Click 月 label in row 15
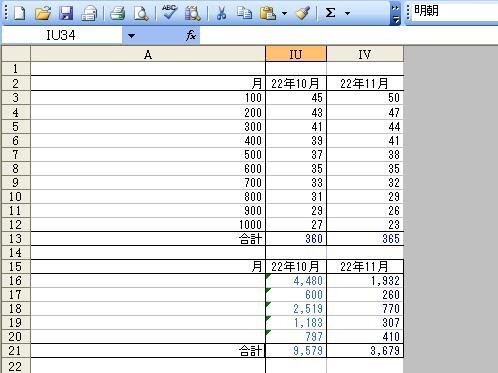Screen dimensions: 498x373 (x=257, y=267)
